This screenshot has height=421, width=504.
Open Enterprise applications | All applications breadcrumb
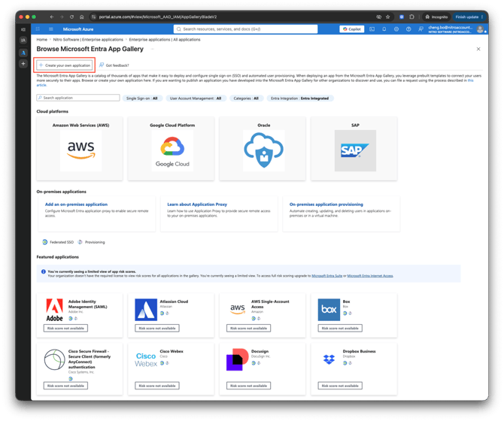click(165, 40)
